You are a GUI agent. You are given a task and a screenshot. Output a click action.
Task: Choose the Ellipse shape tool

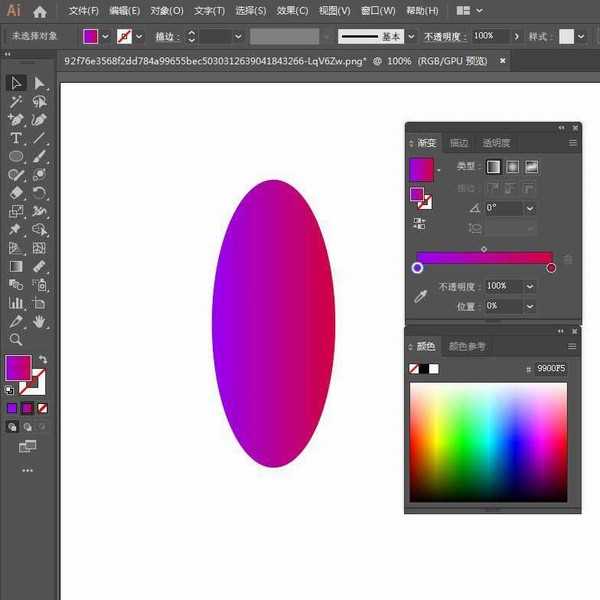point(16,156)
